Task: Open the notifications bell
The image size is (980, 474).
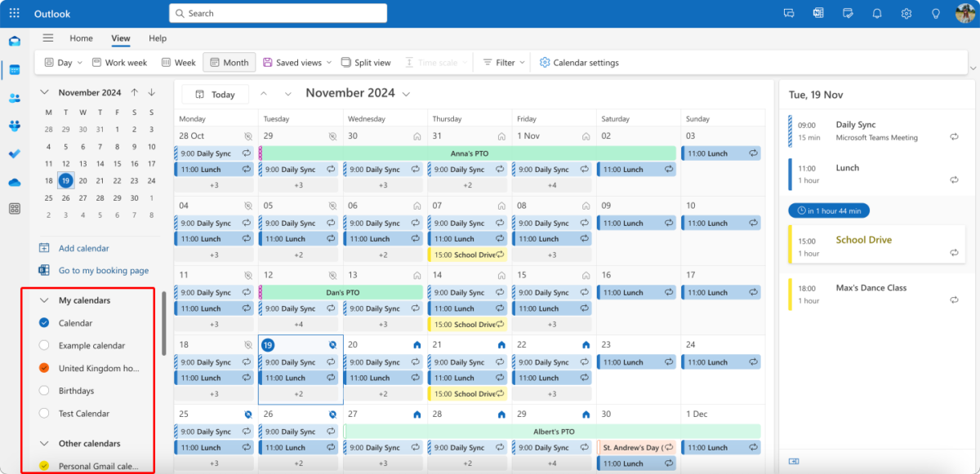Action: (x=876, y=12)
